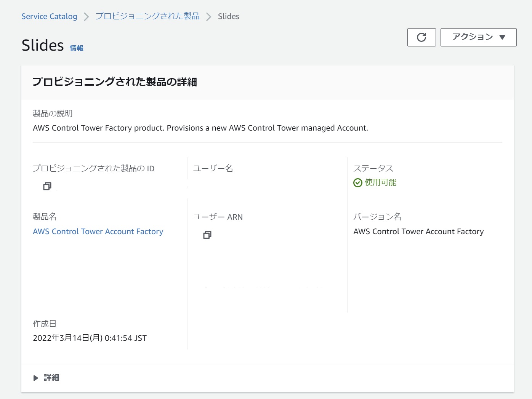Click the プロビジョニングされた製品の ID label
This screenshot has width=532, height=399.
point(94,168)
